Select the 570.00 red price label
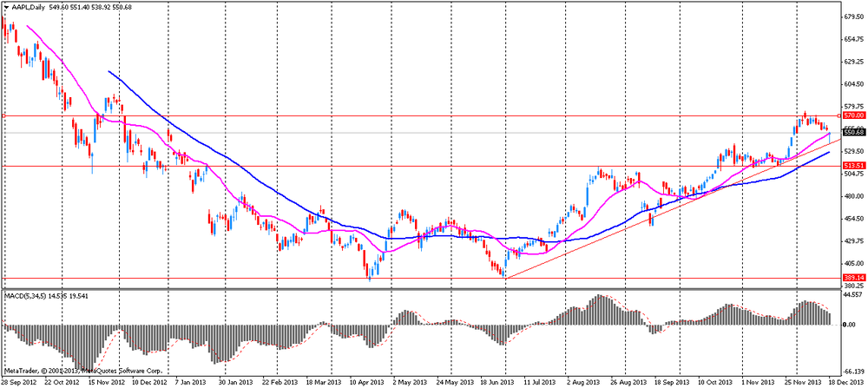Viewport: 868px width, 388px height. [853, 115]
